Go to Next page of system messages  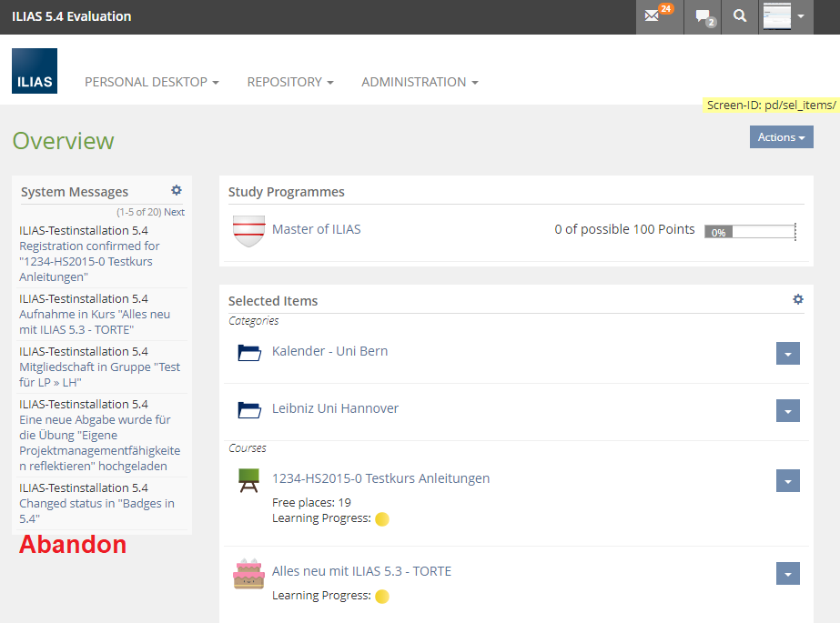[174, 212]
